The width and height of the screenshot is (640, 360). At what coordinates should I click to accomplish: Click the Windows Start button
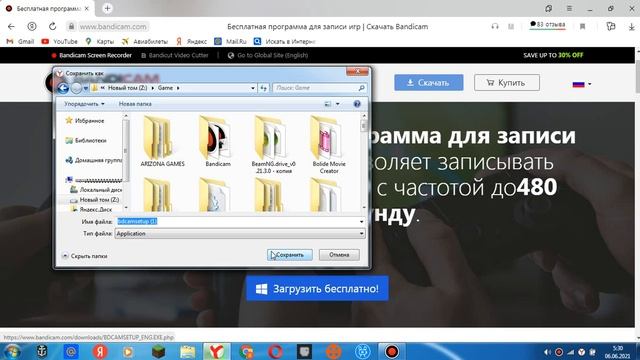pos(12,351)
